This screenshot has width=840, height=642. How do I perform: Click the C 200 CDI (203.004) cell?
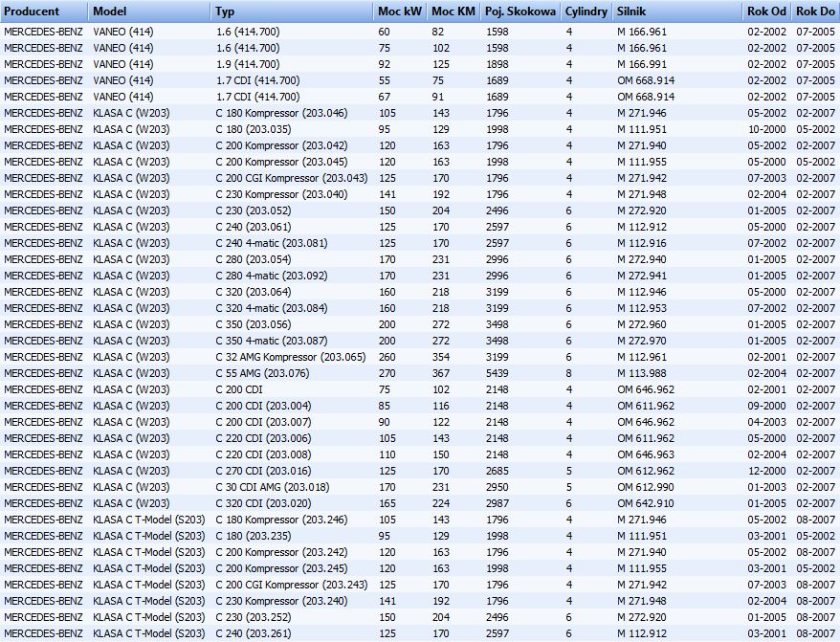tap(263, 406)
